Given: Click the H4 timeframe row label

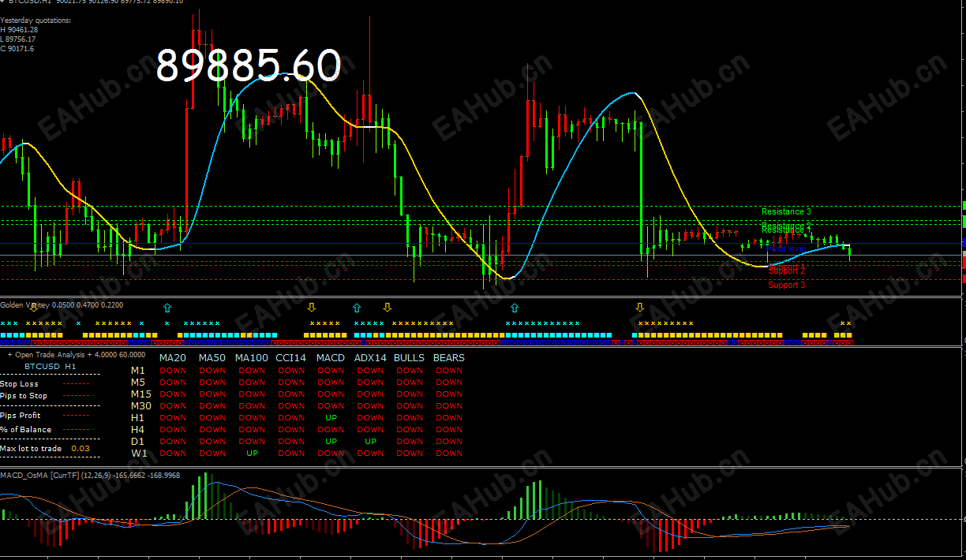Looking at the screenshot, I should (138, 429).
